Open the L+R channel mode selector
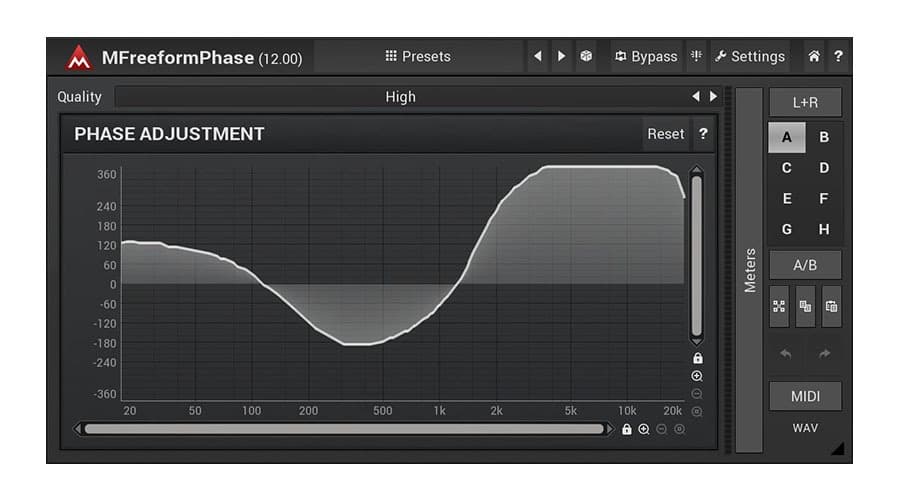The image size is (900, 500). tap(805, 102)
